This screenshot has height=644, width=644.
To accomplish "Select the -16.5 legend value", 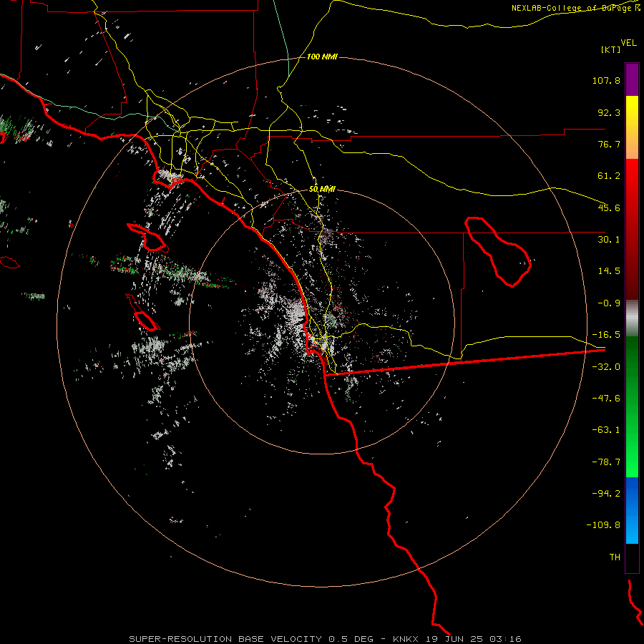I will pyautogui.click(x=606, y=335).
